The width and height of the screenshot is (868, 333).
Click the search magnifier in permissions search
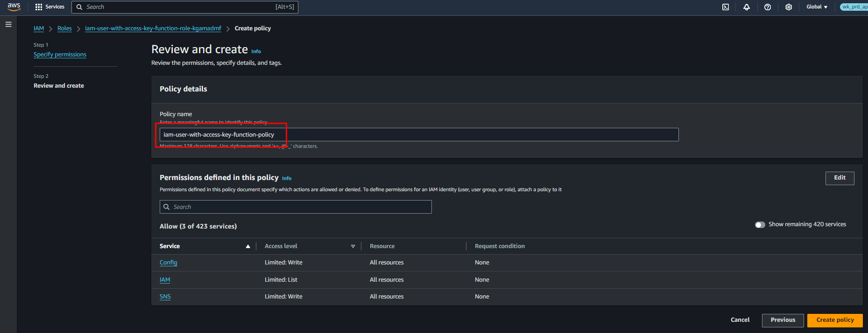pos(167,207)
